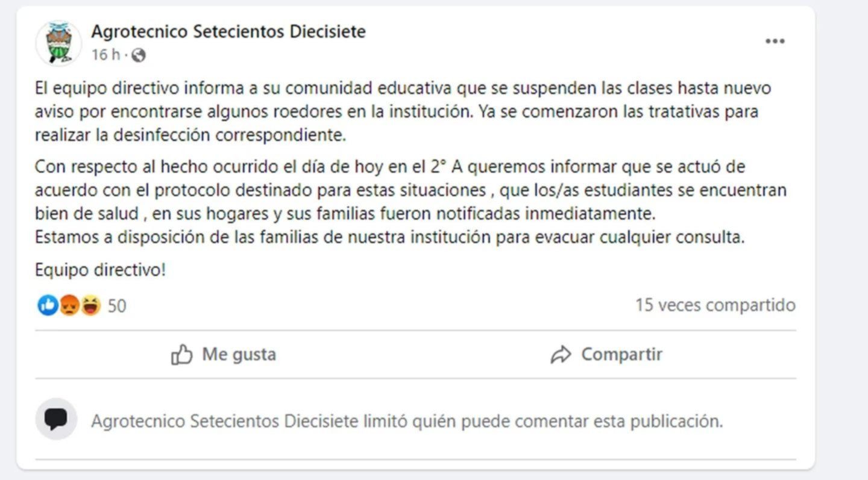Click the paragraph mentioning 2° A incident
Screen dimensions: 868x480
click(410, 190)
